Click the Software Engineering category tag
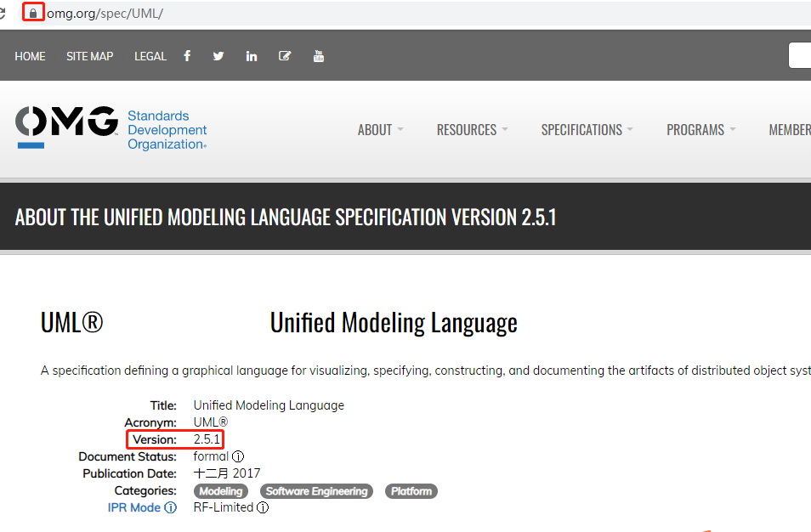 coord(316,491)
